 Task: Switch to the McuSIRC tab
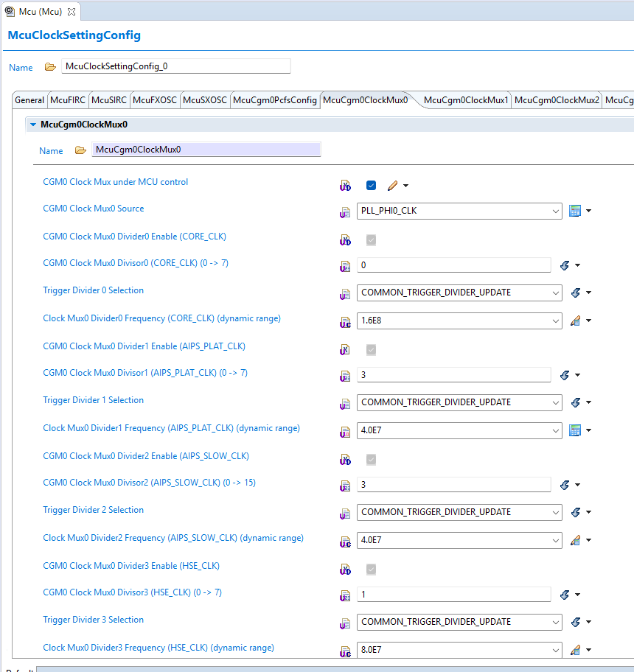pyautogui.click(x=109, y=100)
